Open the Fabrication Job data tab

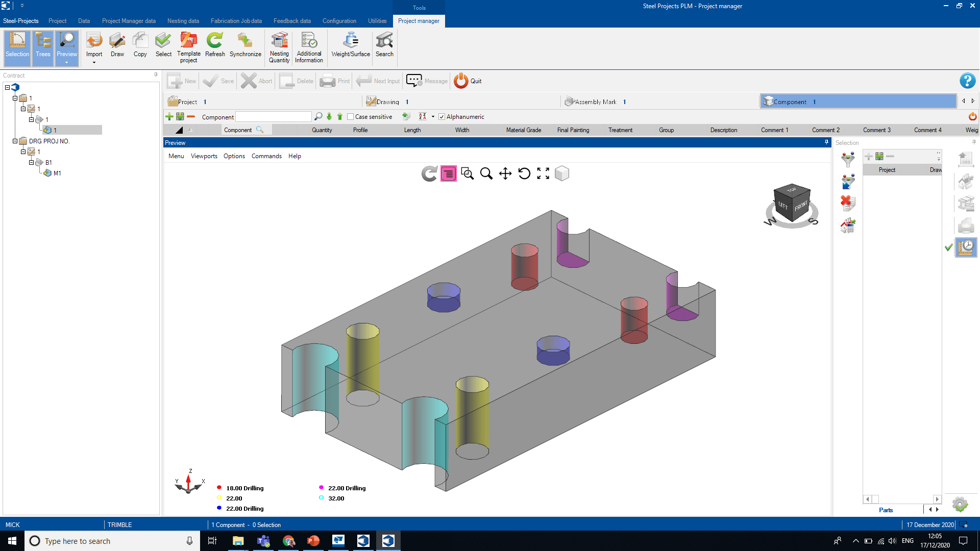[236, 21]
